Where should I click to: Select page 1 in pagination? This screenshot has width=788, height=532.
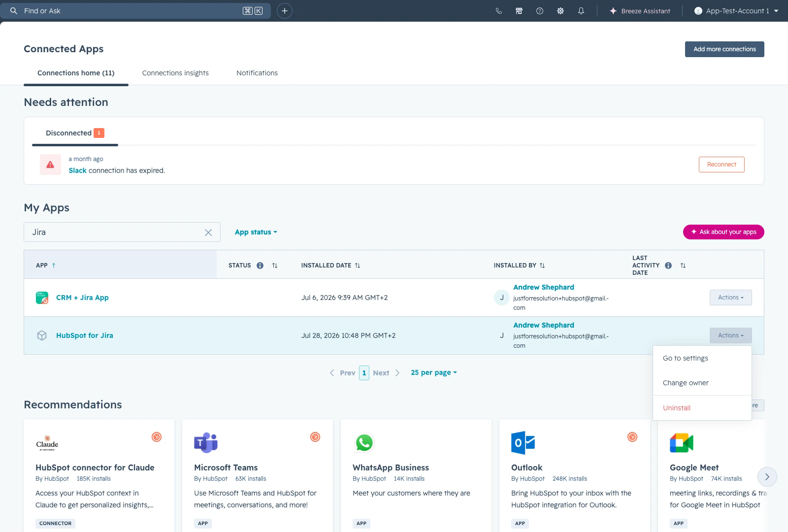364,373
